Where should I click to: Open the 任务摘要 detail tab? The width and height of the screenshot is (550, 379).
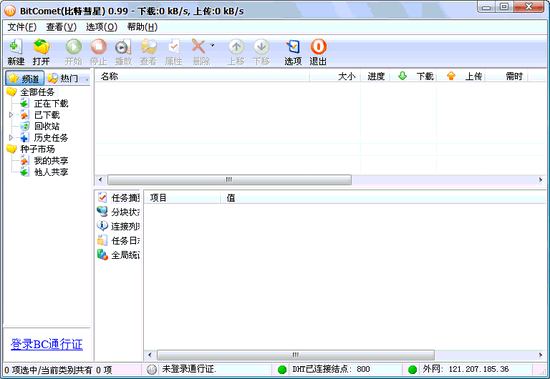pyautogui.click(x=118, y=198)
